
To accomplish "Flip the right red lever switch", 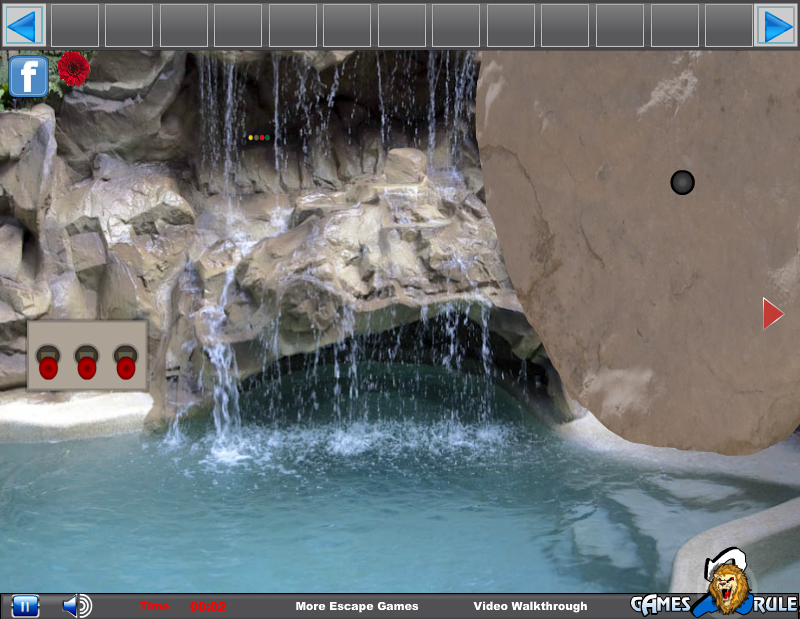I will tap(126, 362).
